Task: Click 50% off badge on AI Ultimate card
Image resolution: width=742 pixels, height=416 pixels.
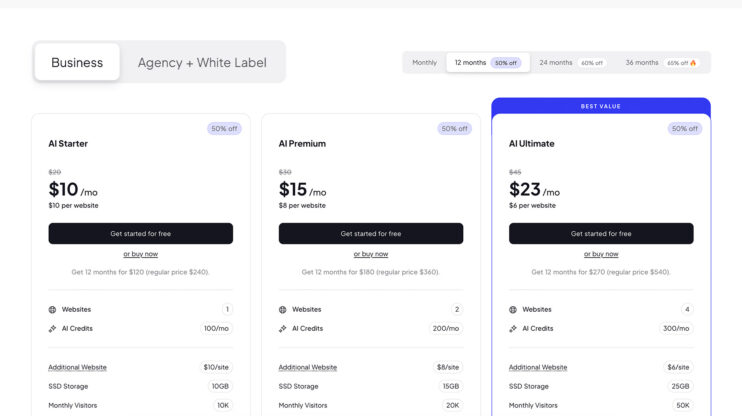Action: (685, 129)
